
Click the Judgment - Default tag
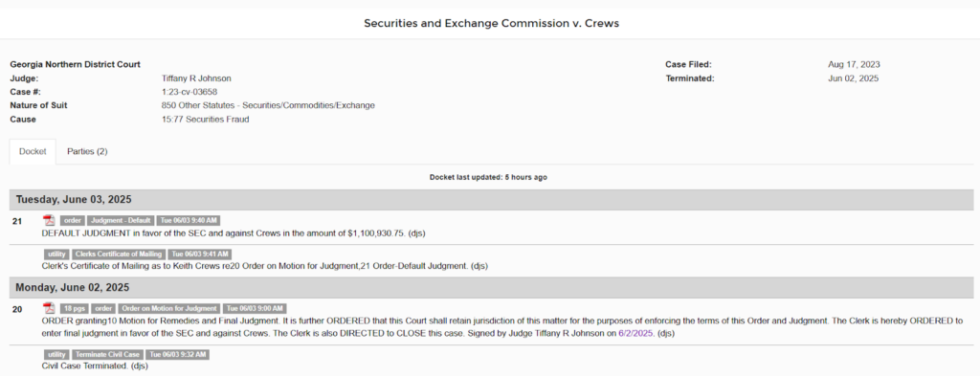pos(121,220)
